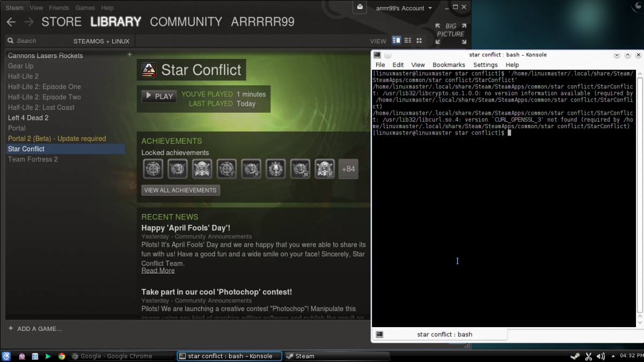Click the Star Conflict game logo icon
The width and height of the screenshot is (644, 362).
click(149, 70)
